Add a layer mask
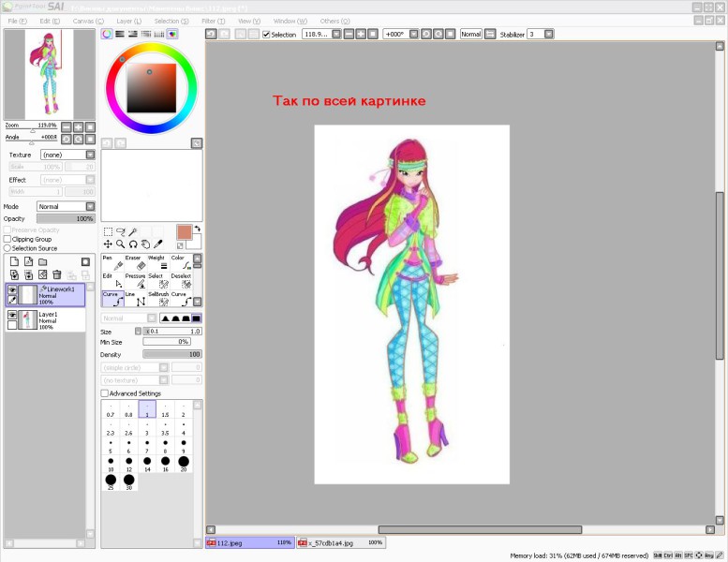Image resolution: width=728 pixels, height=562 pixels. (85, 261)
